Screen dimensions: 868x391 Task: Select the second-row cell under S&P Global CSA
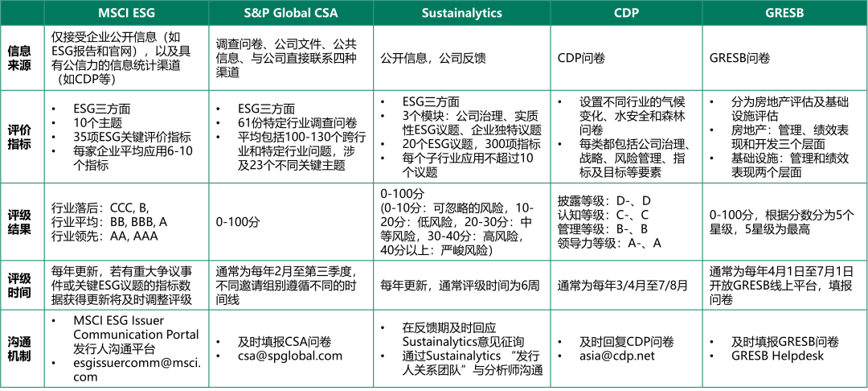click(291, 137)
